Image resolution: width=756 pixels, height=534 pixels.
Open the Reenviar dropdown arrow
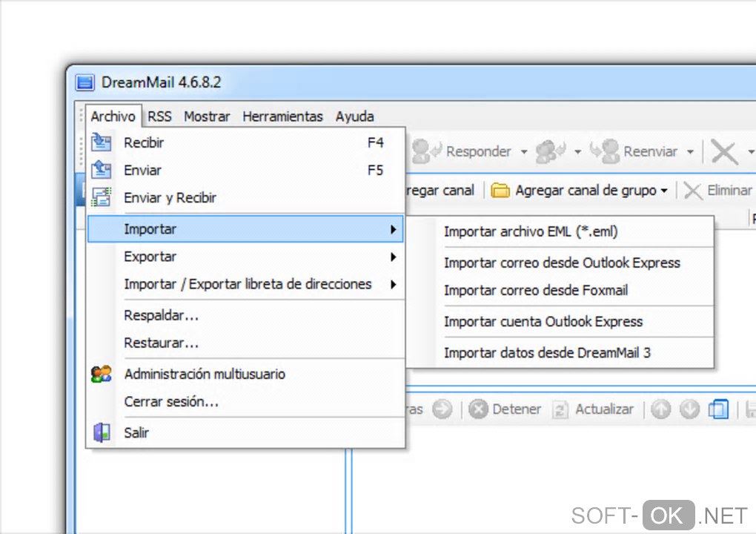click(691, 152)
